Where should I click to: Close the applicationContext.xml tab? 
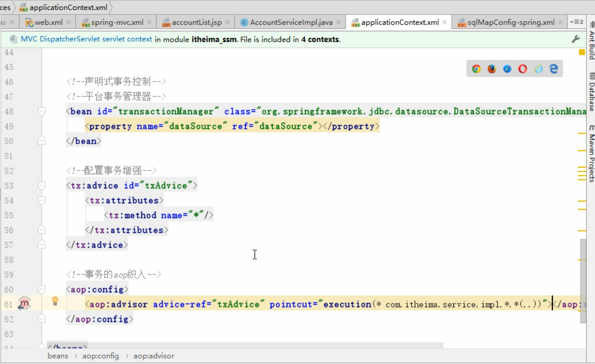[x=445, y=22]
